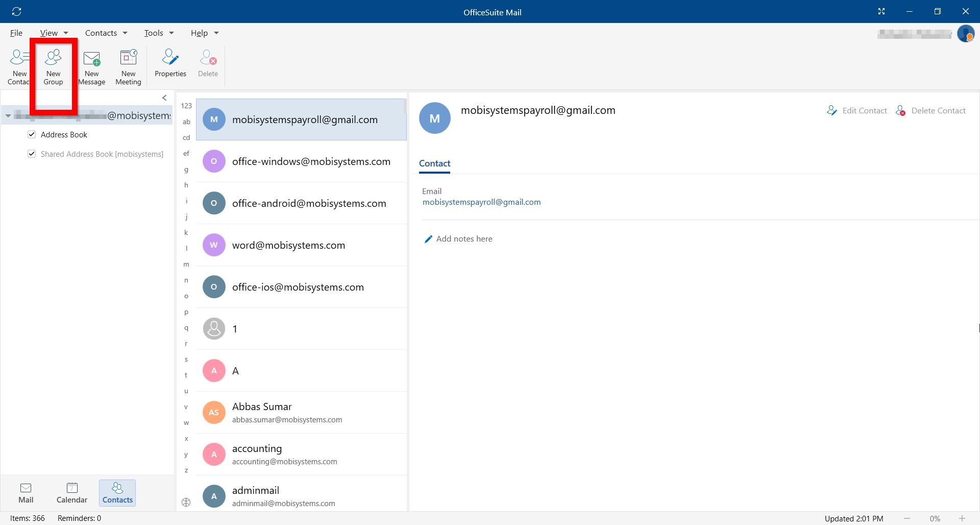Jump to ab in the alphabet index
This screenshot has height=525, width=980.
tap(186, 122)
